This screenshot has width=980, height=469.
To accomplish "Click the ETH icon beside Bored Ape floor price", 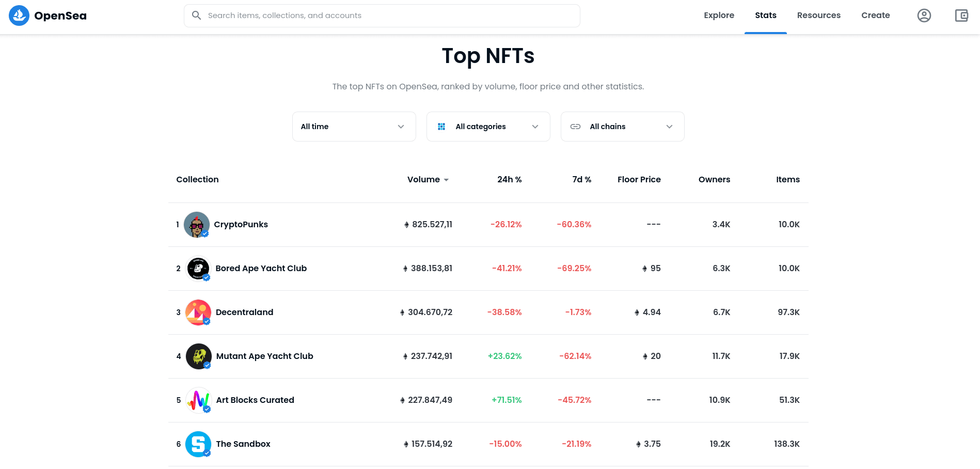I will pos(644,269).
